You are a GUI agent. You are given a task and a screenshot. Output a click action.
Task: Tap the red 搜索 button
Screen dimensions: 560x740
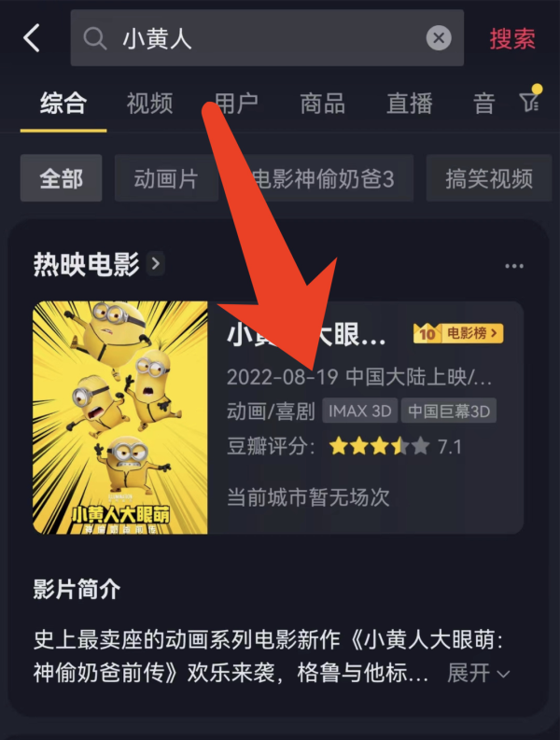512,38
